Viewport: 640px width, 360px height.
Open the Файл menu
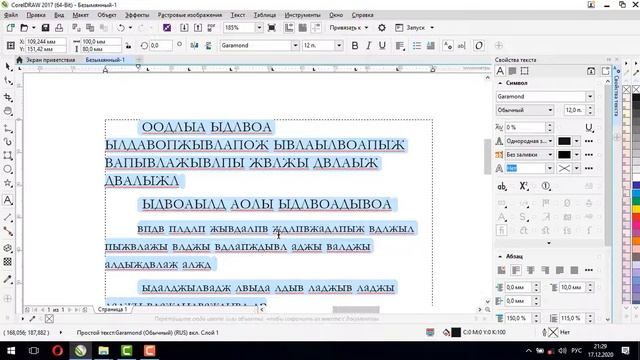11,15
